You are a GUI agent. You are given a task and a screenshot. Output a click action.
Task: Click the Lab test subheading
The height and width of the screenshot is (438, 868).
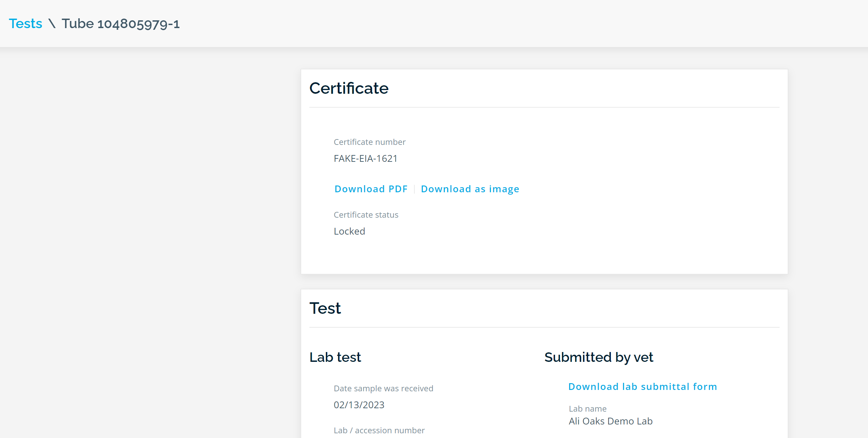[335, 357]
